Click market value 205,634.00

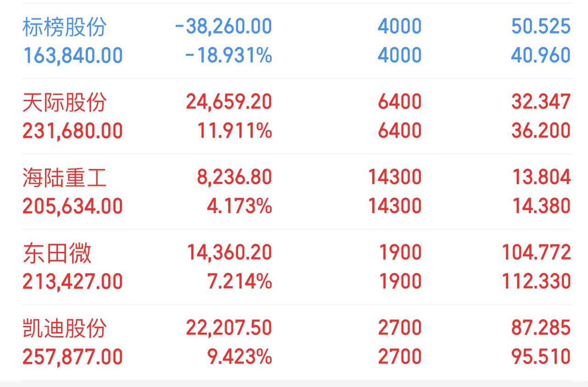[73, 207]
